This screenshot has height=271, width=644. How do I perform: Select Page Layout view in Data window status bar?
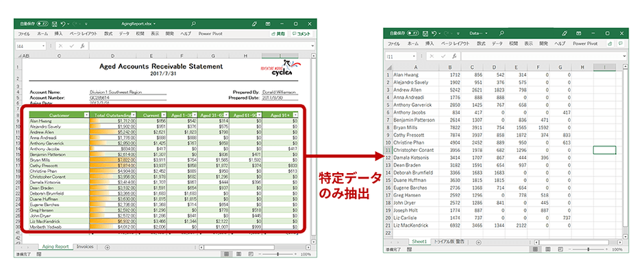[548, 249]
